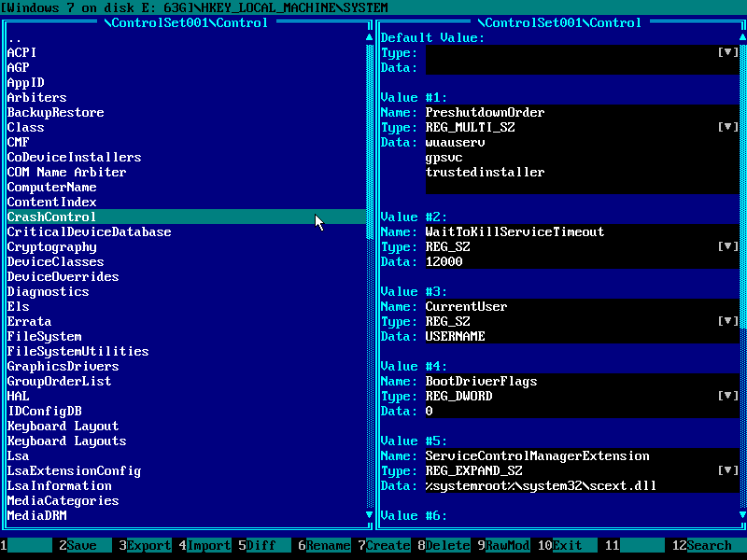Click the 9 RawMod function key
The width and height of the screenshot is (747, 560).
(504, 545)
